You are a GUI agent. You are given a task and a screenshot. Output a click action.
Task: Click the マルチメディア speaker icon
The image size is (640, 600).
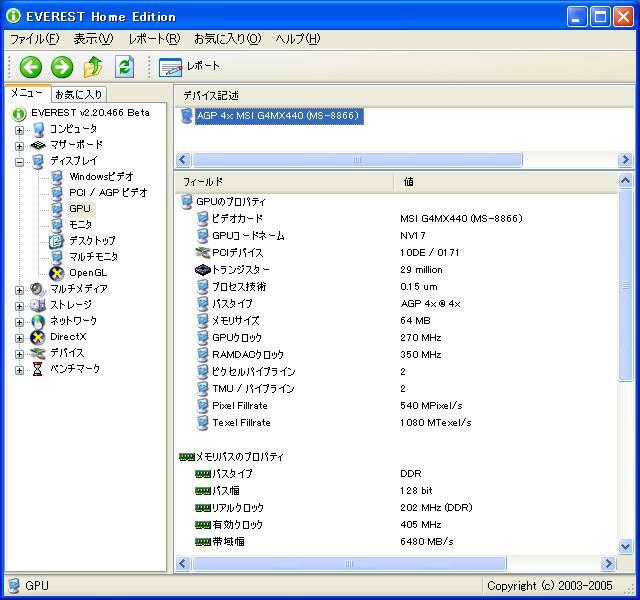38,289
